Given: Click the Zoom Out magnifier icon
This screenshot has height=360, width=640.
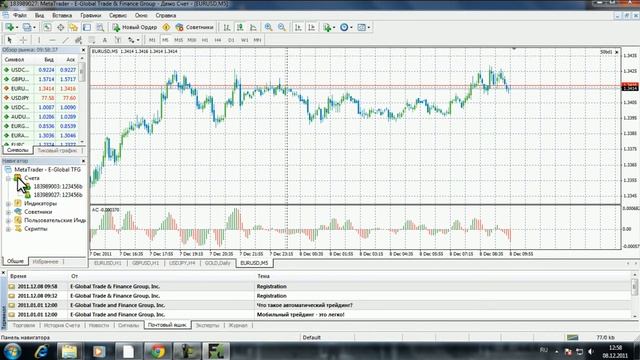Looking at the screenshot, I should pyautogui.click(x=282, y=27).
